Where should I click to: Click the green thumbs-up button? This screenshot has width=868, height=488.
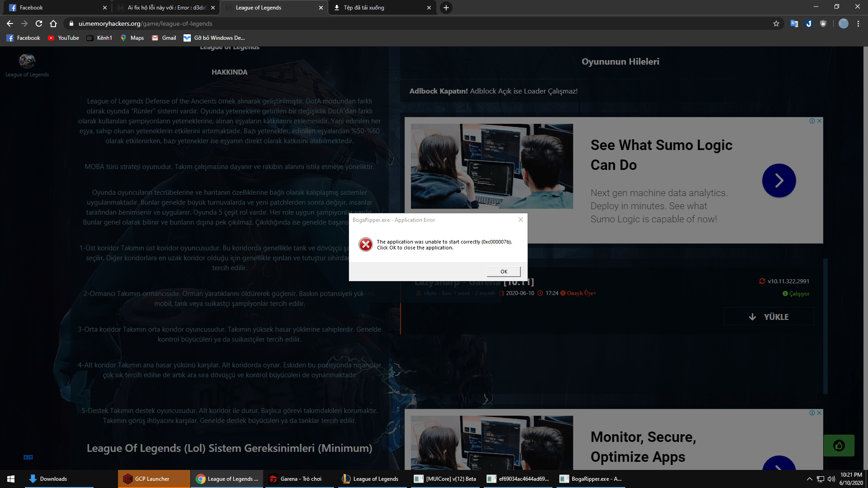[x=839, y=446]
